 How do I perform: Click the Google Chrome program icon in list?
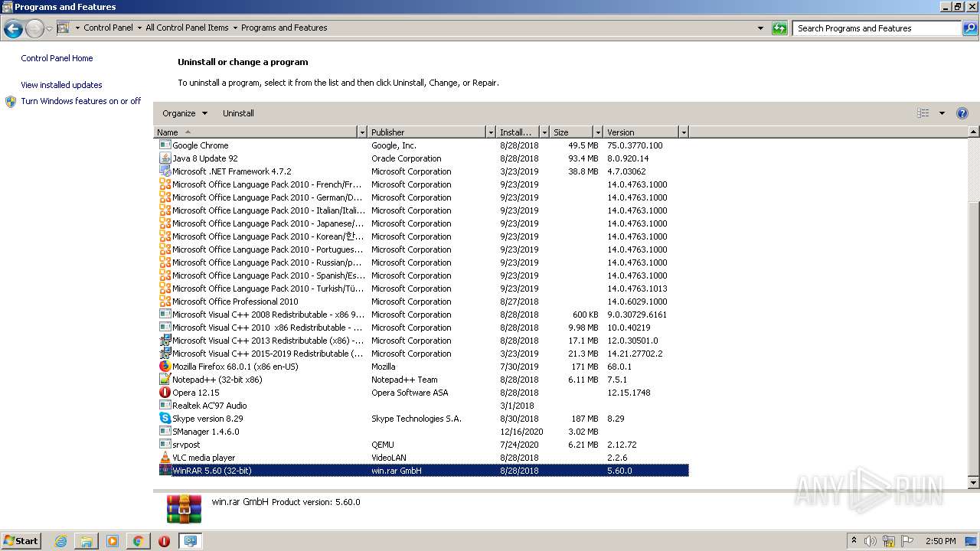tap(165, 145)
